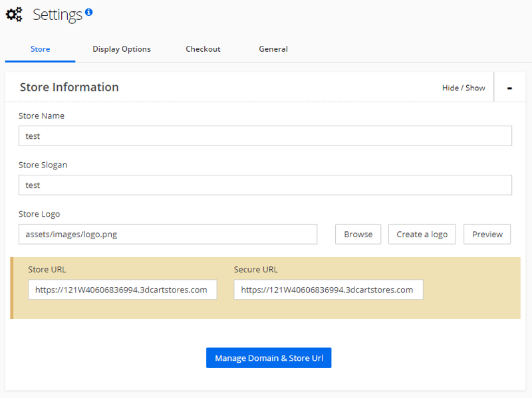Screen dimensions: 532x398
Task: Click the Store Name label
Action: 41,116
